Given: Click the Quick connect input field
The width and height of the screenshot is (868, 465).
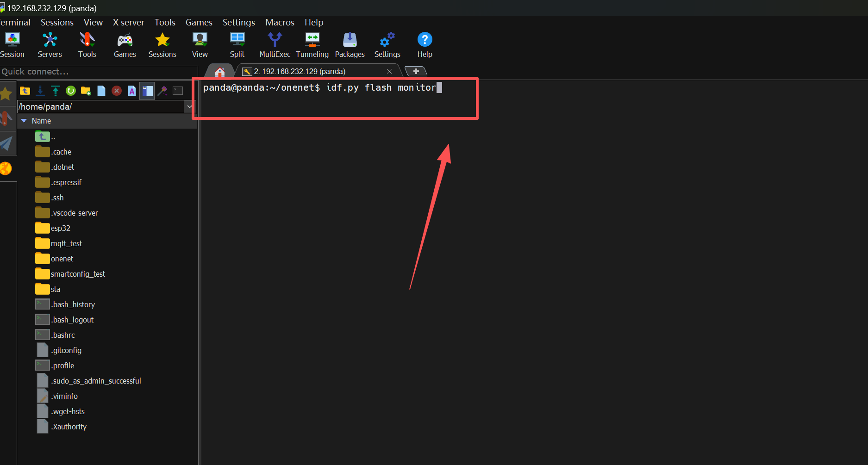Looking at the screenshot, I should (x=99, y=72).
